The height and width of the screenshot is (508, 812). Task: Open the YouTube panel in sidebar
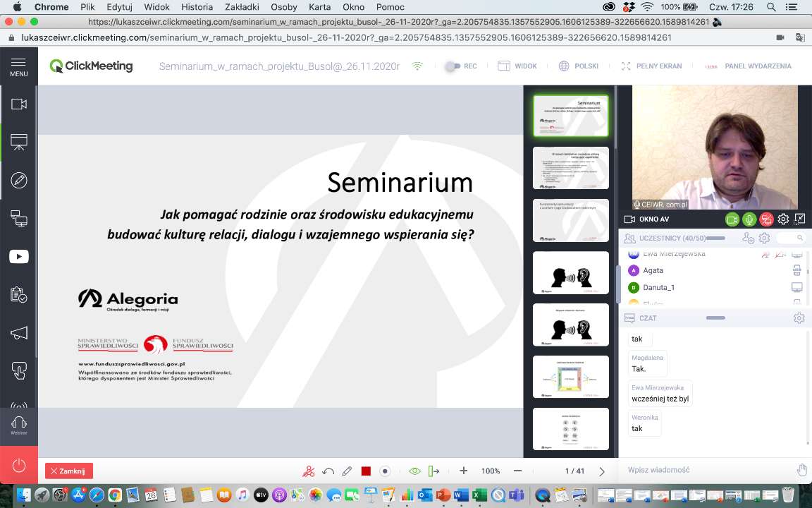click(19, 257)
